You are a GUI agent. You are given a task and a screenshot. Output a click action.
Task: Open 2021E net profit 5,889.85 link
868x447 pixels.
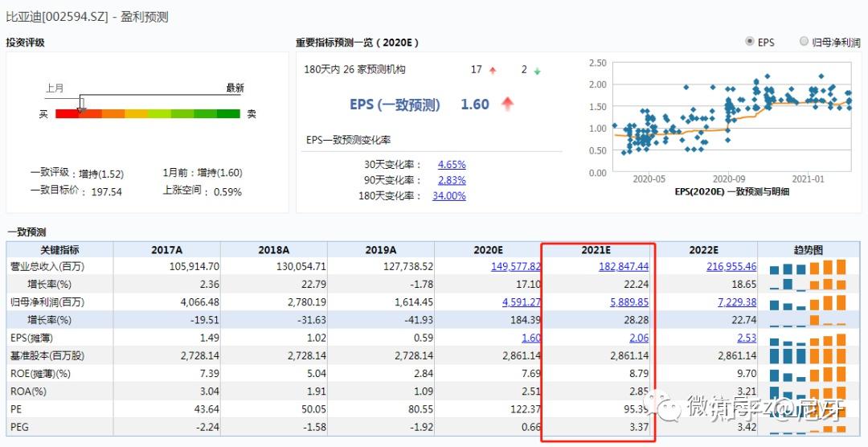629,302
